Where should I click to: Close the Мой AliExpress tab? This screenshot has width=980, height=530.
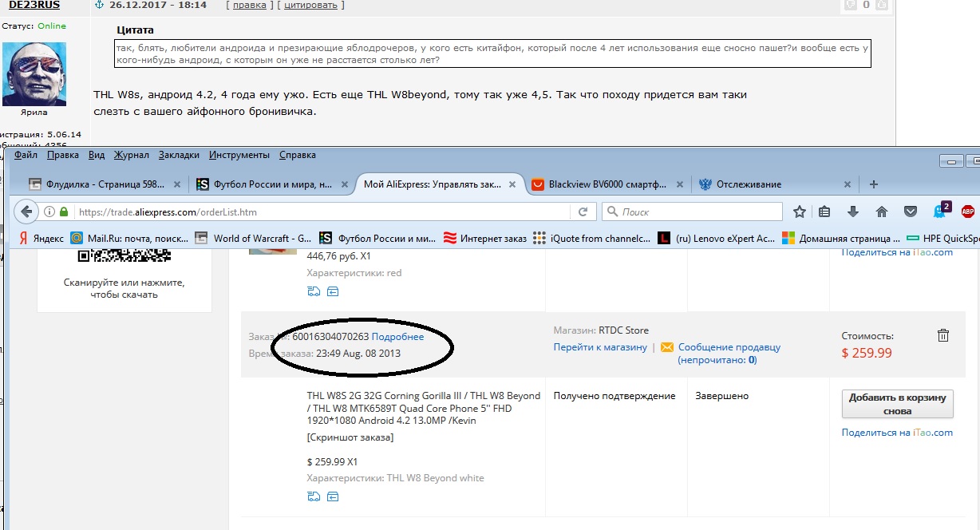click(513, 184)
